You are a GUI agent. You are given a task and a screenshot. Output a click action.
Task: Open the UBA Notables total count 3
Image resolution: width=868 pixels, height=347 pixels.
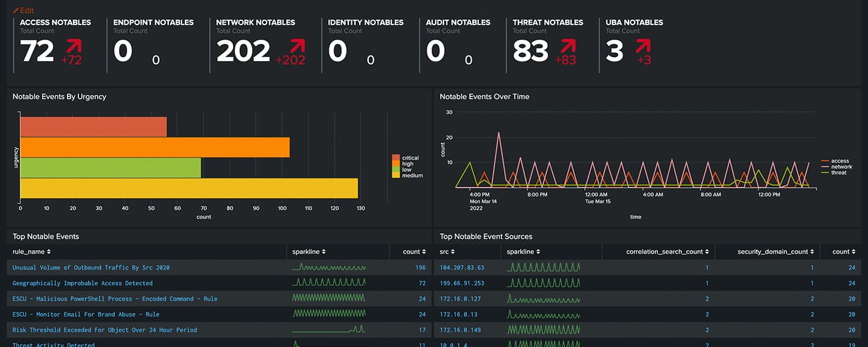(x=615, y=51)
